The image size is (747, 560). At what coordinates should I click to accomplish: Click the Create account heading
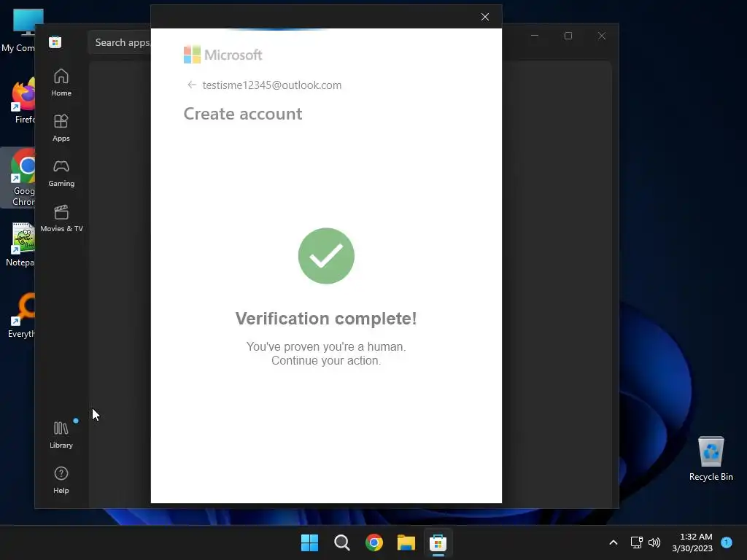(243, 114)
